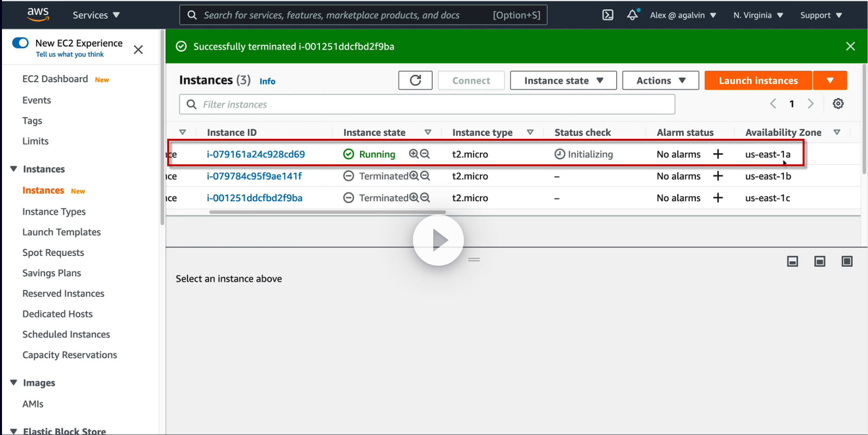
Task: Zoom out on us-east-1b terminated state
Action: tap(425, 176)
